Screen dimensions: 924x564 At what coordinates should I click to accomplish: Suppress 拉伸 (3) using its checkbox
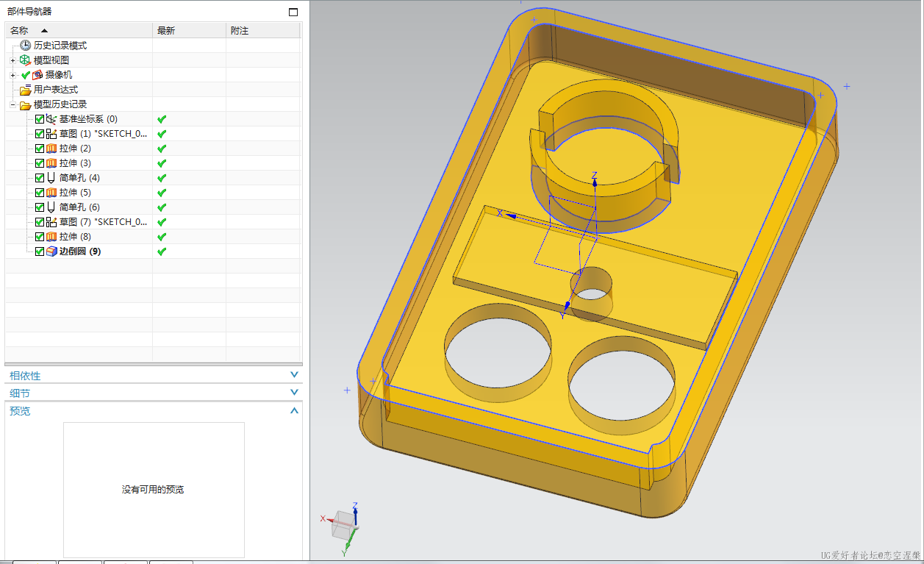coord(40,163)
